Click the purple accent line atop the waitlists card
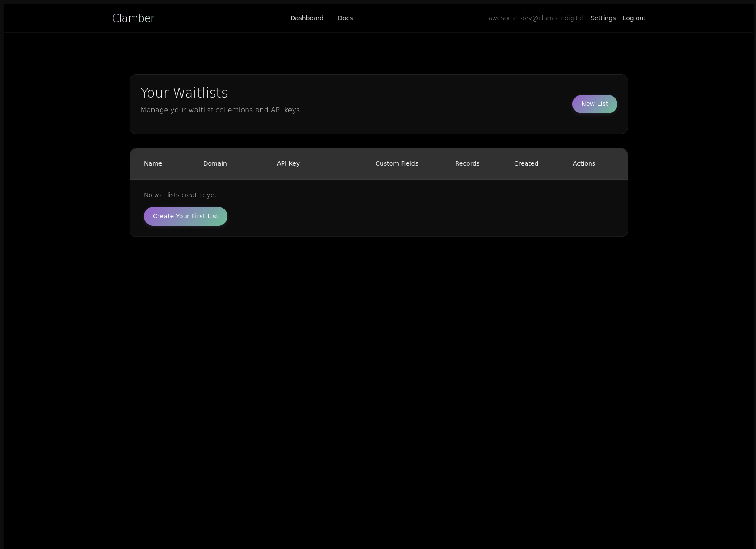Image resolution: width=756 pixels, height=549 pixels. 378,75
